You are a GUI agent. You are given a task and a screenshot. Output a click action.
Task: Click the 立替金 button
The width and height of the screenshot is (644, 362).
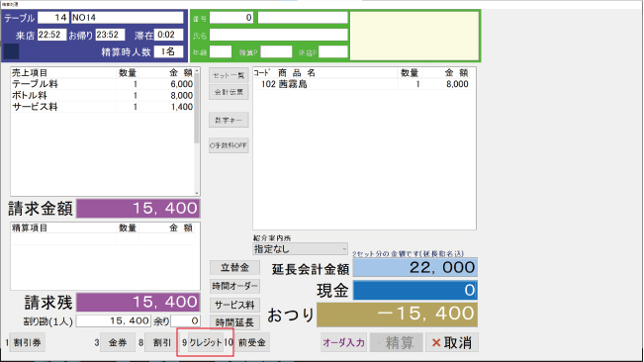coord(234,268)
